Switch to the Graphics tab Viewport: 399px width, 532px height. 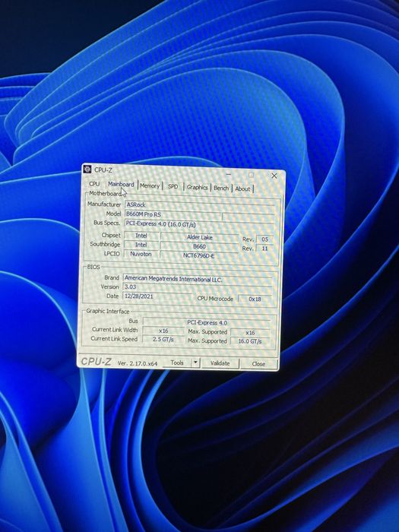click(197, 187)
